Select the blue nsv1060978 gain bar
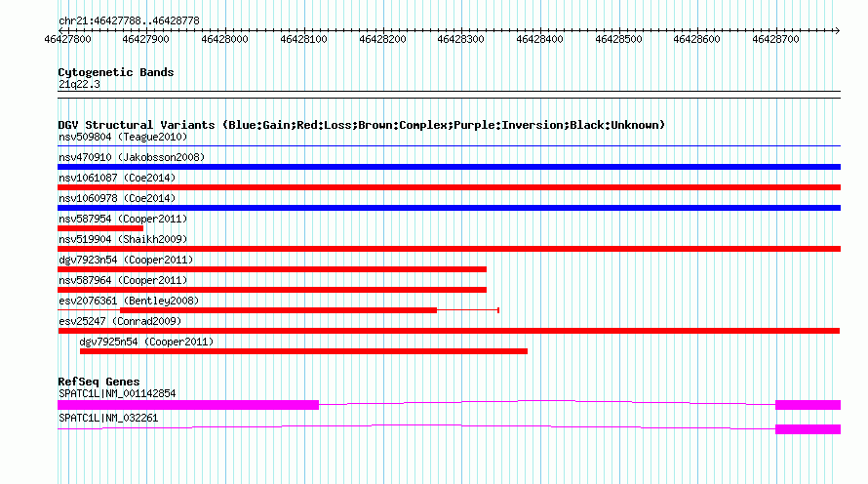This screenshot has height=484, width=868. tap(449, 208)
